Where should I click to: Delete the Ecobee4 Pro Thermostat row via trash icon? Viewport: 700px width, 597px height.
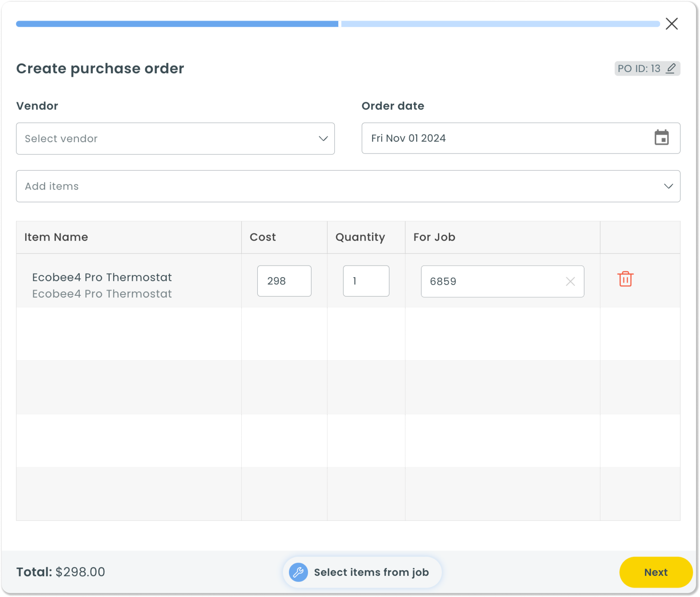(625, 279)
